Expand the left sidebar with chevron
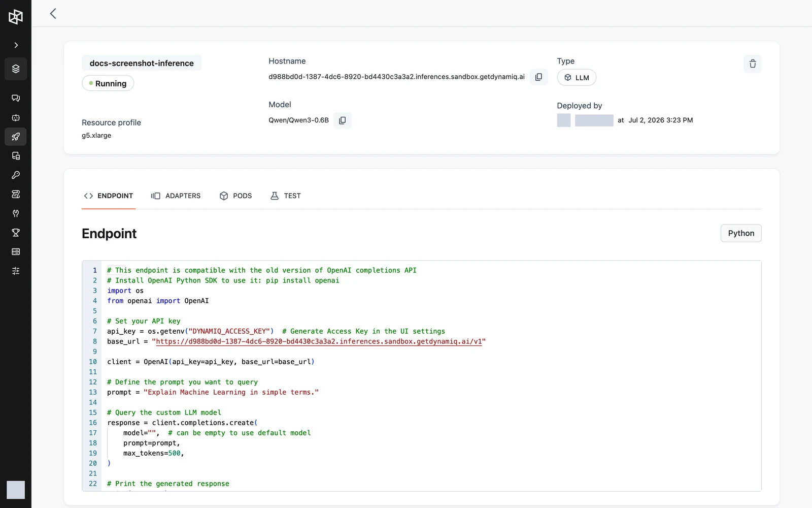 coord(16,45)
